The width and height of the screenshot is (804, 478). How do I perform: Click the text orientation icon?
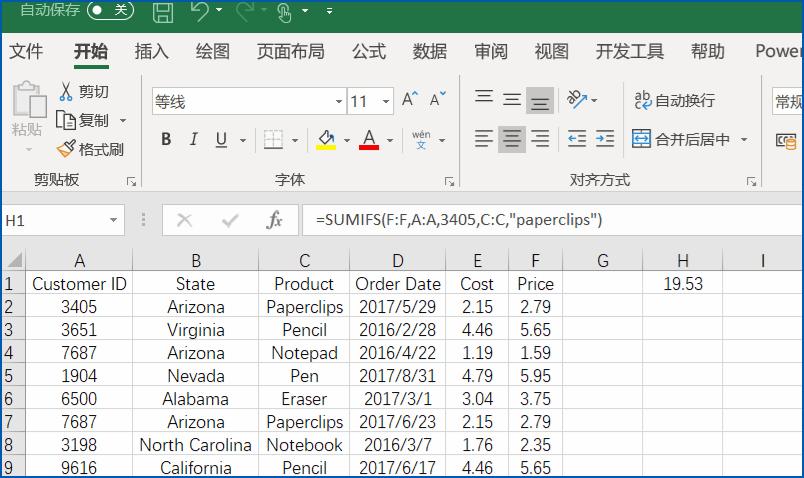coord(577,99)
